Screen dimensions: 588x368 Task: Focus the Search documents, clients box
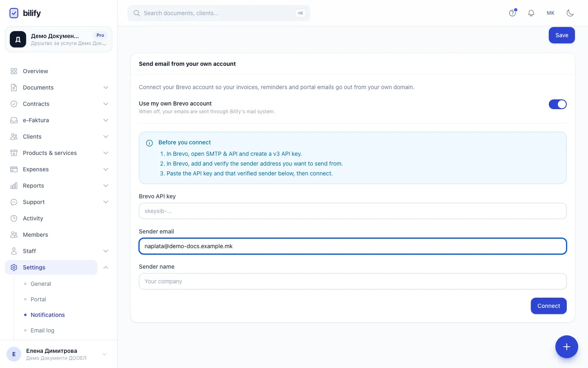[219, 13]
